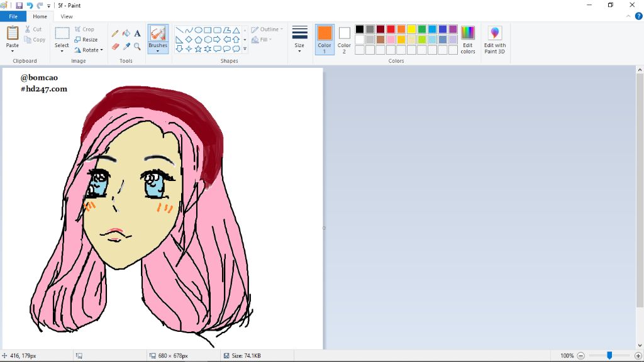
Task: Choose the Cloud callout shape
Action: tap(236, 49)
